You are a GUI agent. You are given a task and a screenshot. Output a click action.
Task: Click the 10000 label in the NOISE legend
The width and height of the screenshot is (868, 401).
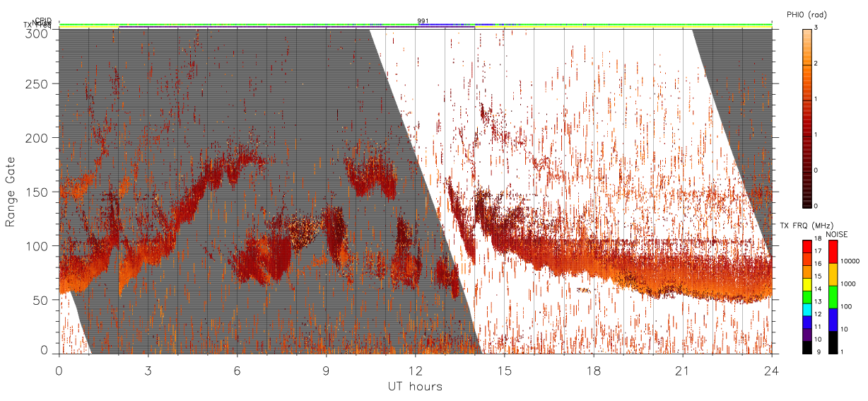850,262
